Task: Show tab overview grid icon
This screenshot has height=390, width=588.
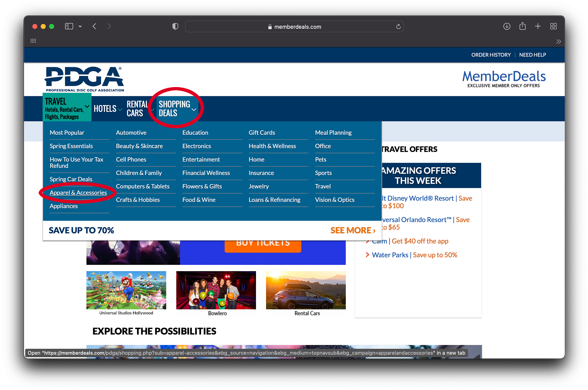Action: (x=553, y=26)
